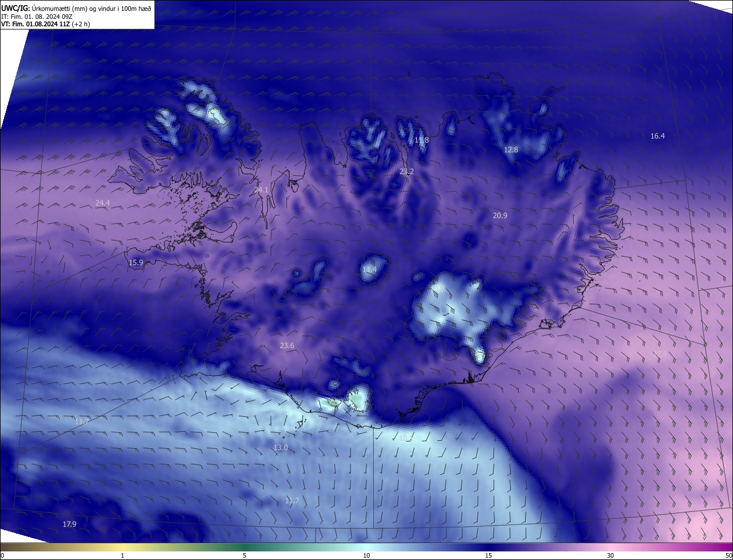Viewport: 733px width, 560px height.
Task: Click the 0 tick on the colour scale
Action: click(2, 555)
